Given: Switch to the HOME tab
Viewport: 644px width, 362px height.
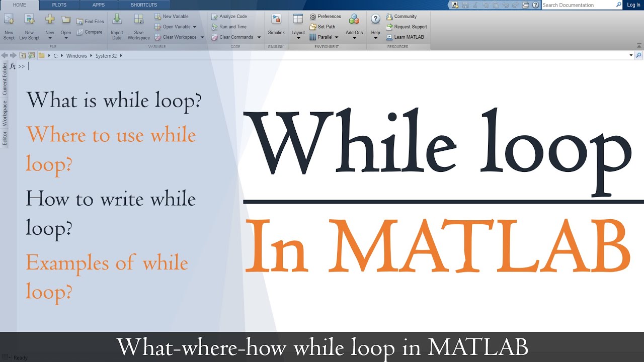Looking at the screenshot, I should (x=20, y=5).
